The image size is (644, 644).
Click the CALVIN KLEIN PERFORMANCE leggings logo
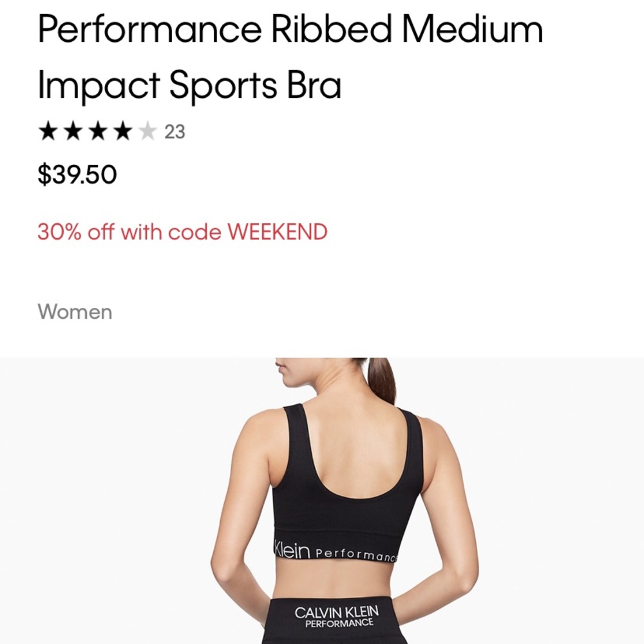(x=336, y=617)
